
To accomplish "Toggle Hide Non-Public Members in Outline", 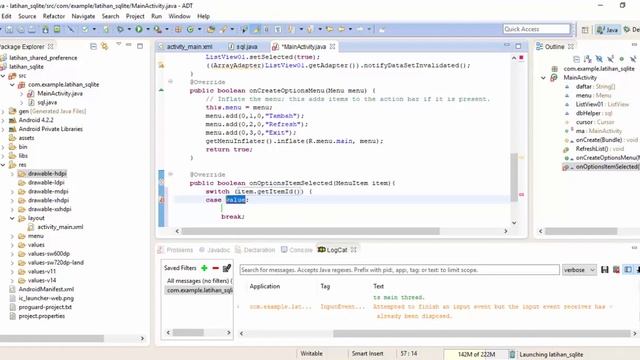I will tap(622, 59).
